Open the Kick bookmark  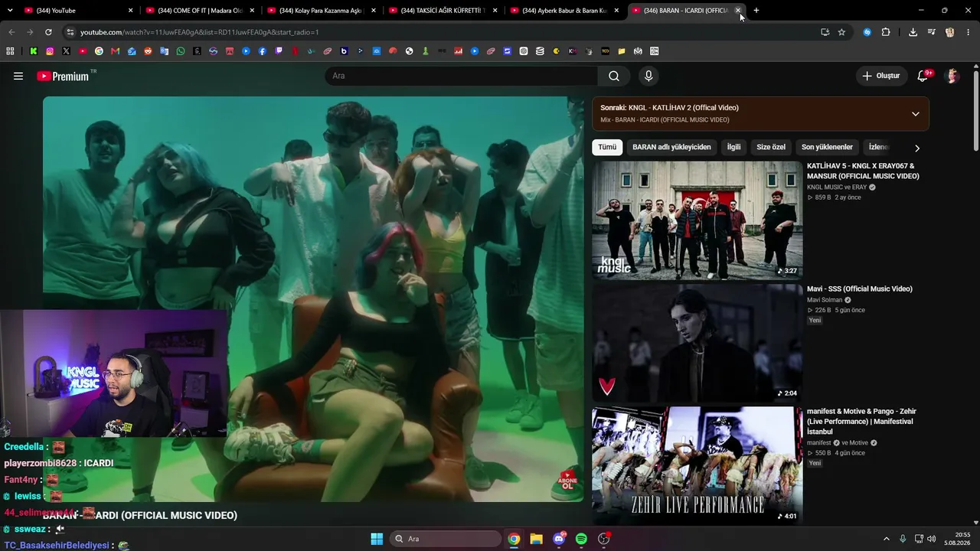pos(34,51)
